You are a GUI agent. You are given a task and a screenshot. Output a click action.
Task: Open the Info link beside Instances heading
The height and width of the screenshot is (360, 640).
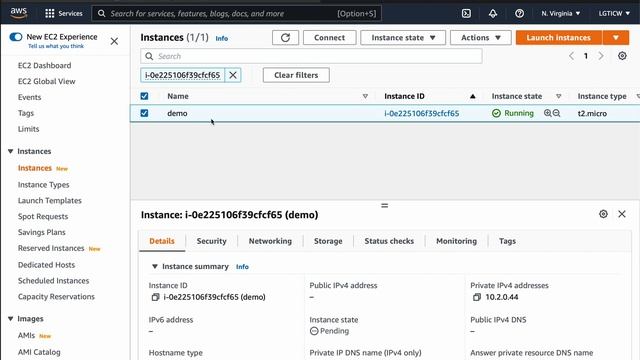point(222,38)
